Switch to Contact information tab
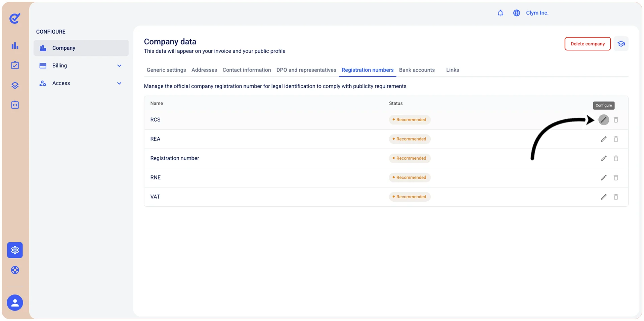This screenshot has width=644, height=321. tap(247, 70)
